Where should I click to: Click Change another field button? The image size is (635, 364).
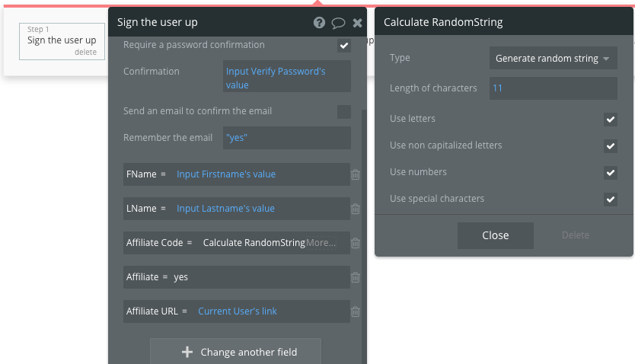tap(236, 352)
